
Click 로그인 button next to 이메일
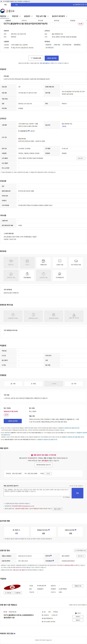click(48, 474)
